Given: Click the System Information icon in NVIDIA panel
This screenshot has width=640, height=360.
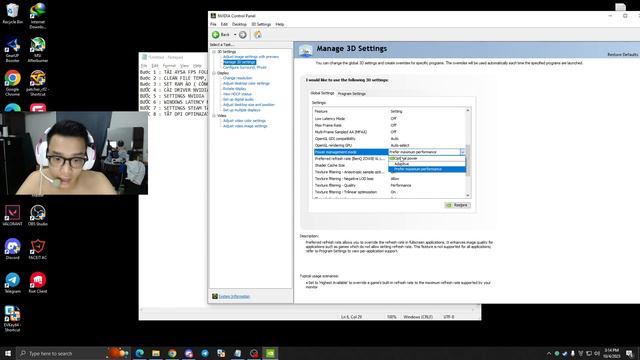Looking at the screenshot, I should (x=215, y=296).
